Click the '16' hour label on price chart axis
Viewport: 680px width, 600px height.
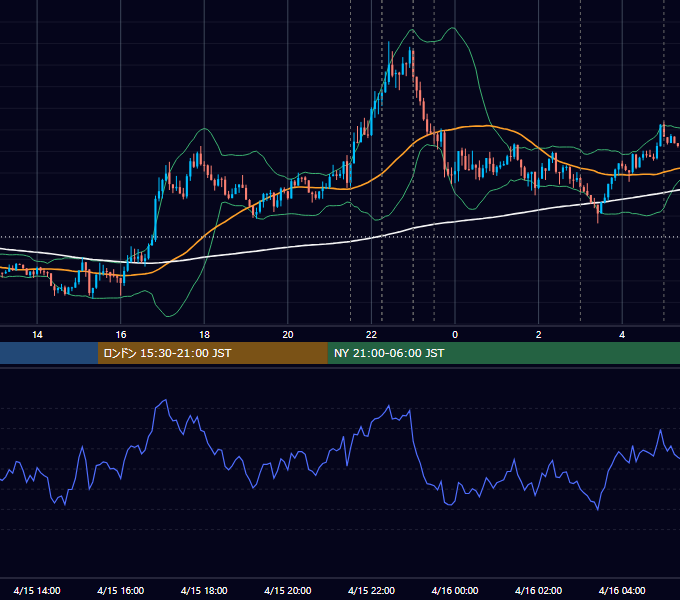pyautogui.click(x=121, y=335)
